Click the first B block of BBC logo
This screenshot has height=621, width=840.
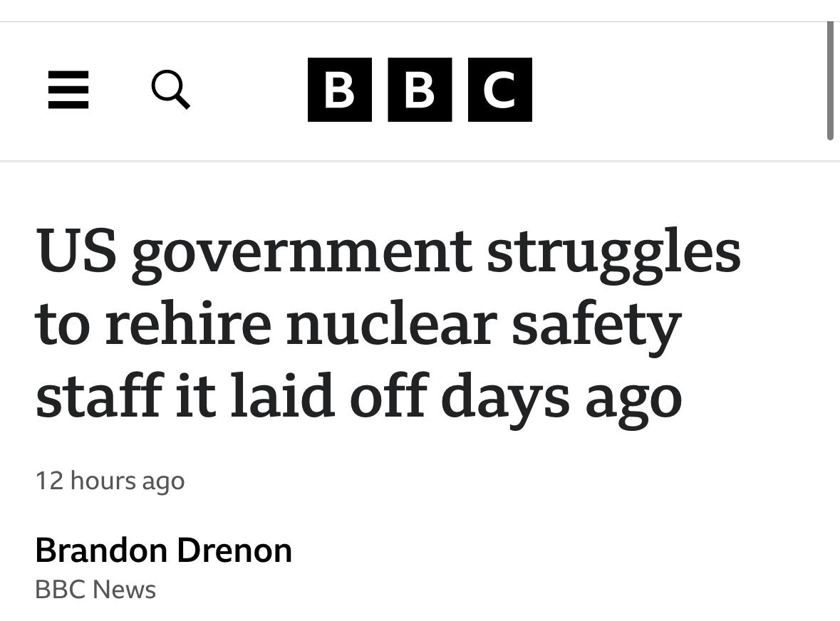340,90
